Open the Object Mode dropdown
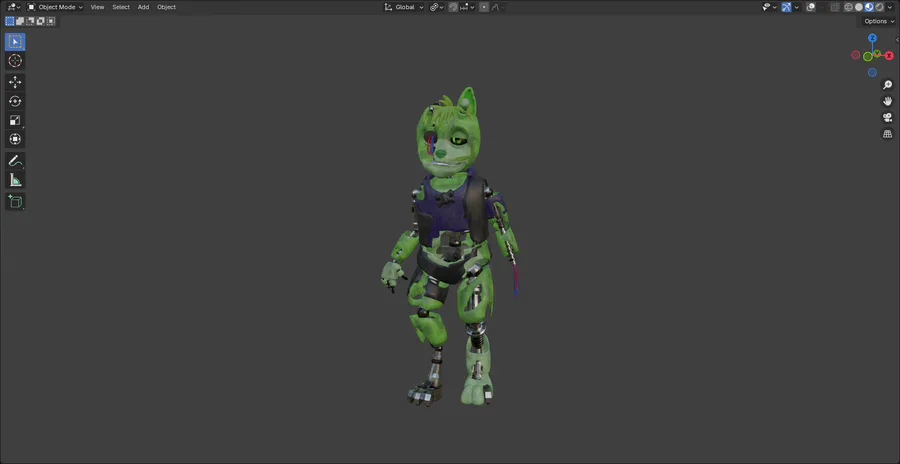This screenshot has width=900, height=464. tap(55, 7)
